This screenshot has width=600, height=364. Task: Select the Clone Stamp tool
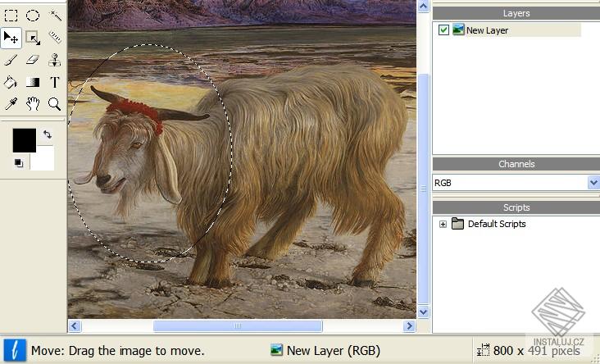[55, 60]
